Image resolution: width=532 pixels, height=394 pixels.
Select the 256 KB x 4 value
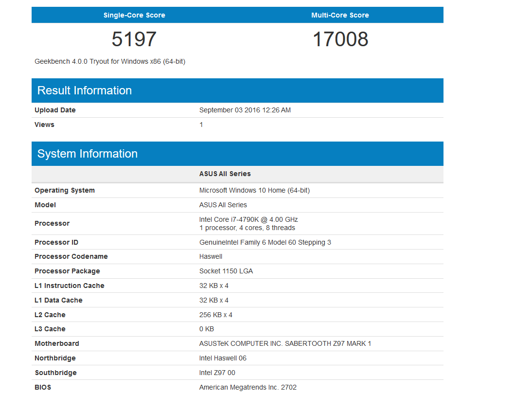[x=216, y=315]
